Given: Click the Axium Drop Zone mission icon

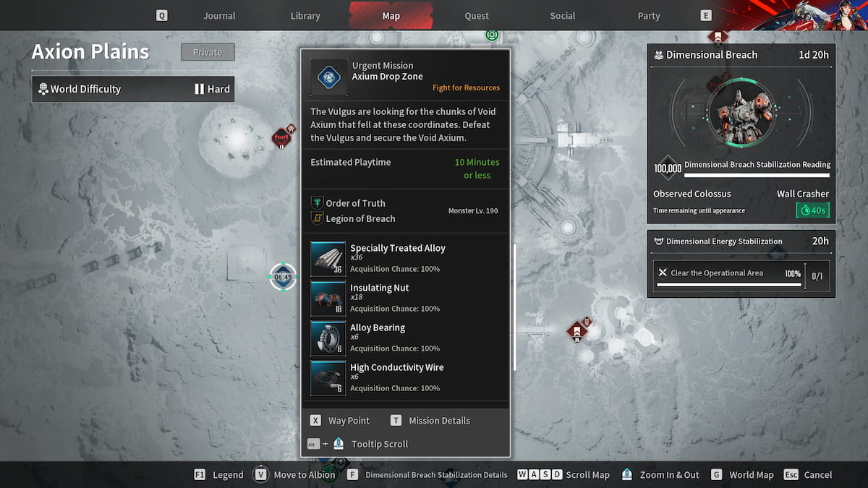Looking at the screenshot, I should pyautogui.click(x=329, y=77).
